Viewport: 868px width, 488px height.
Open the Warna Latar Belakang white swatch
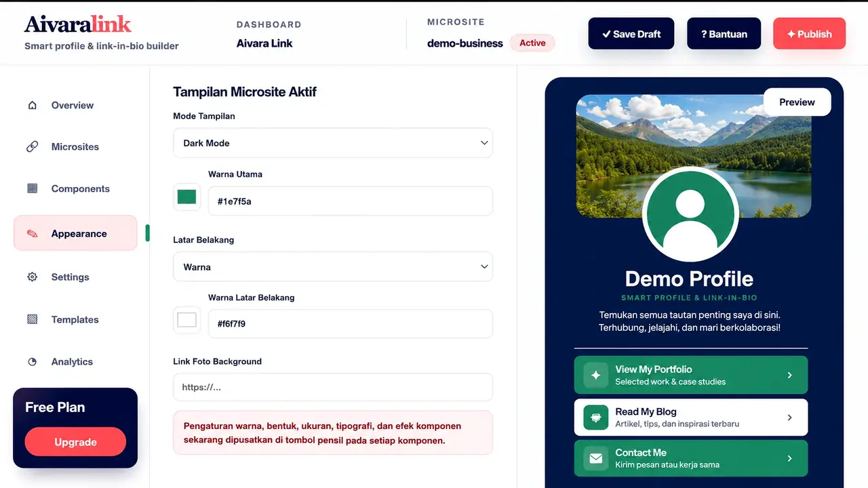pos(186,320)
